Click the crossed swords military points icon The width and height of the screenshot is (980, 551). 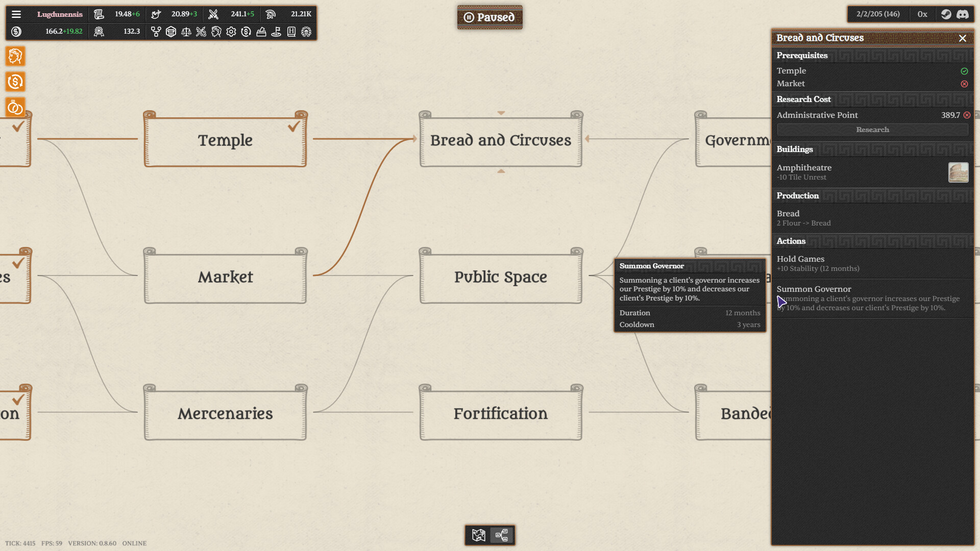213,14
